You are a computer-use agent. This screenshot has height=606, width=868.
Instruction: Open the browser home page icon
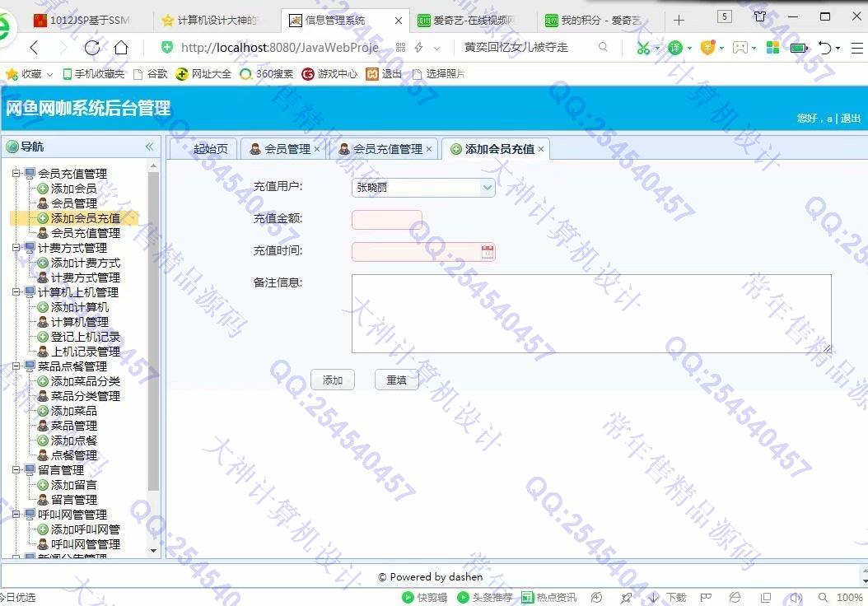[121, 48]
